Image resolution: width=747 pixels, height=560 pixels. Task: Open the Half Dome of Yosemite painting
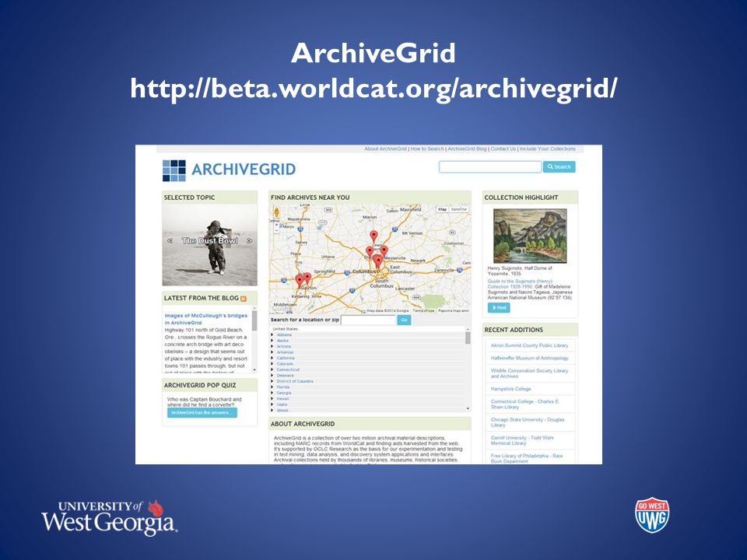pos(530,236)
